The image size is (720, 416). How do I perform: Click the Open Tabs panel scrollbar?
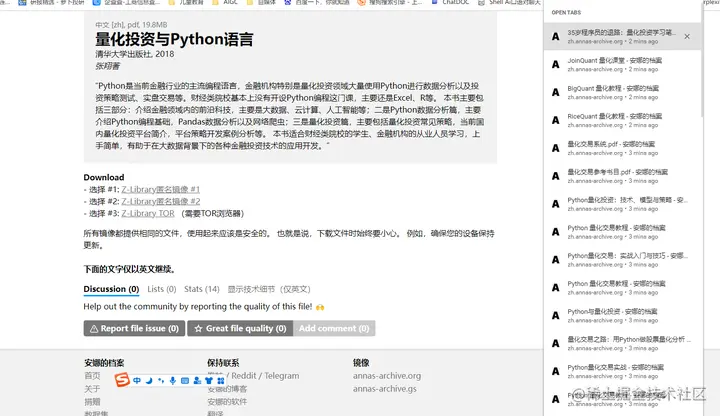click(x=702, y=60)
